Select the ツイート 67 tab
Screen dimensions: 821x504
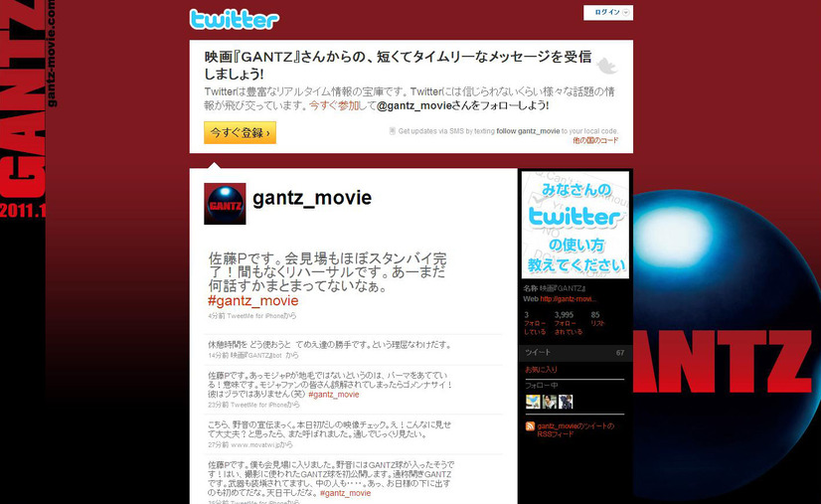pyautogui.click(x=575, y=353)
